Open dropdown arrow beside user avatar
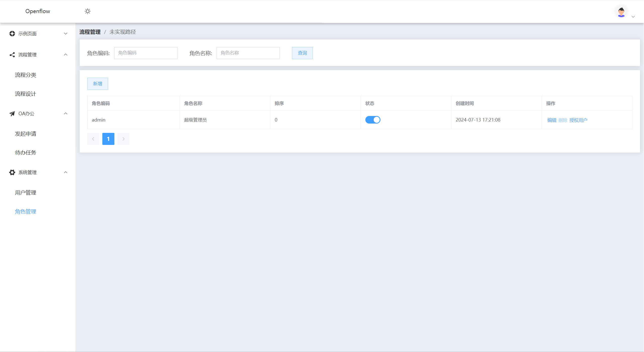 [x=633, y=17]
